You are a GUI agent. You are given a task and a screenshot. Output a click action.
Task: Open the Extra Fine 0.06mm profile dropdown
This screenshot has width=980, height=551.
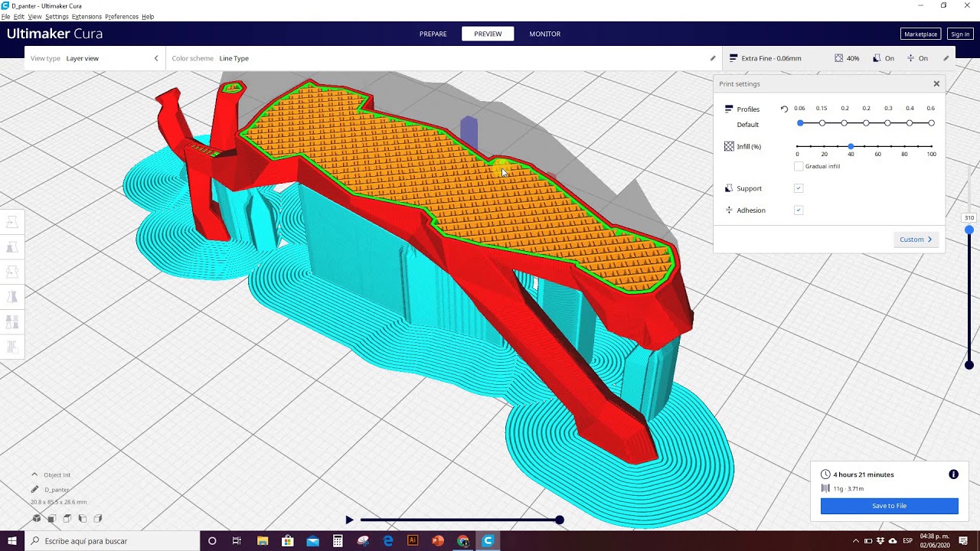[766, 58]
